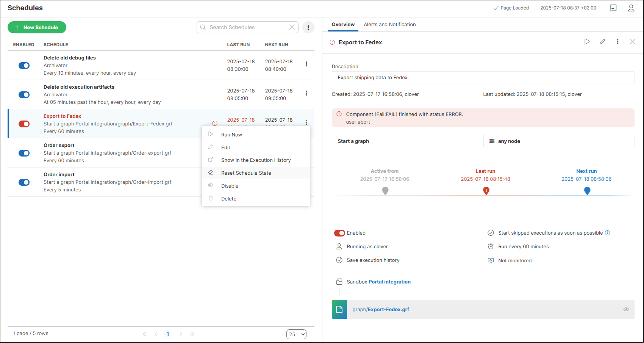Click the red Last run timeline marker
This screenshot has height=343, width=644.
486,191
